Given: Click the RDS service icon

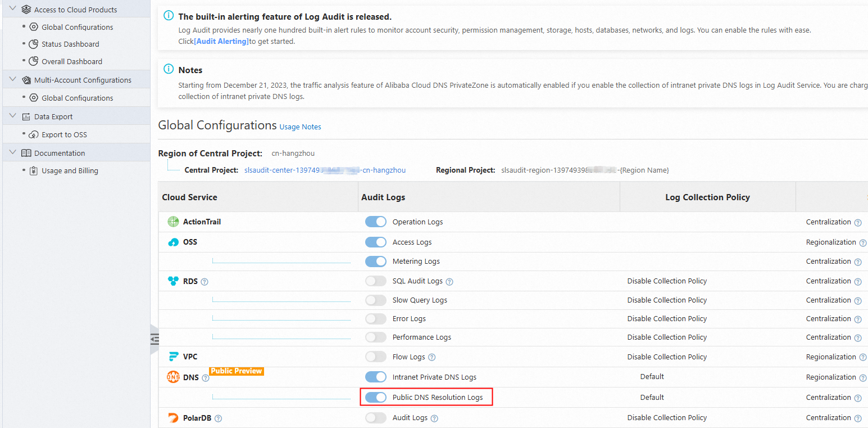Looking at the screenshot, I should (x=172, y=281).
